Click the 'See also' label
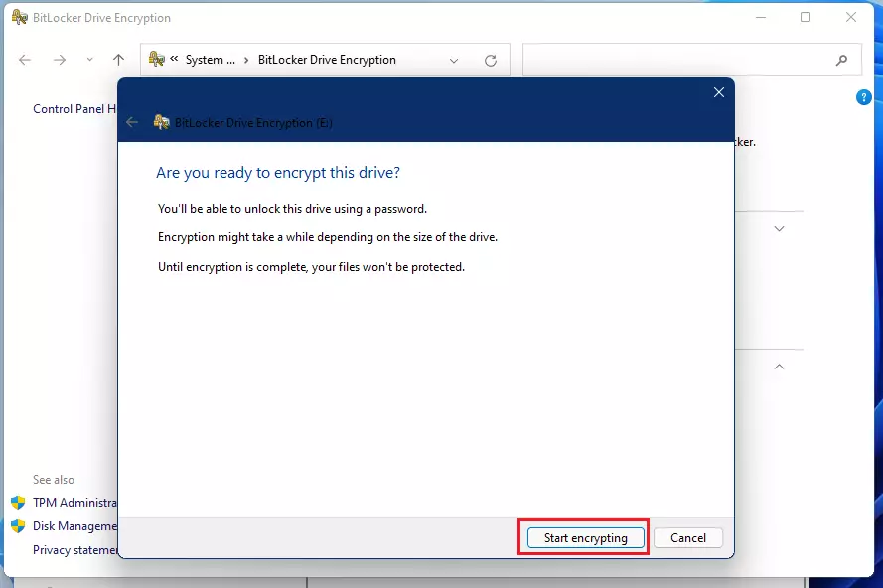Screen dimensions: 883x588 (54, 480)
